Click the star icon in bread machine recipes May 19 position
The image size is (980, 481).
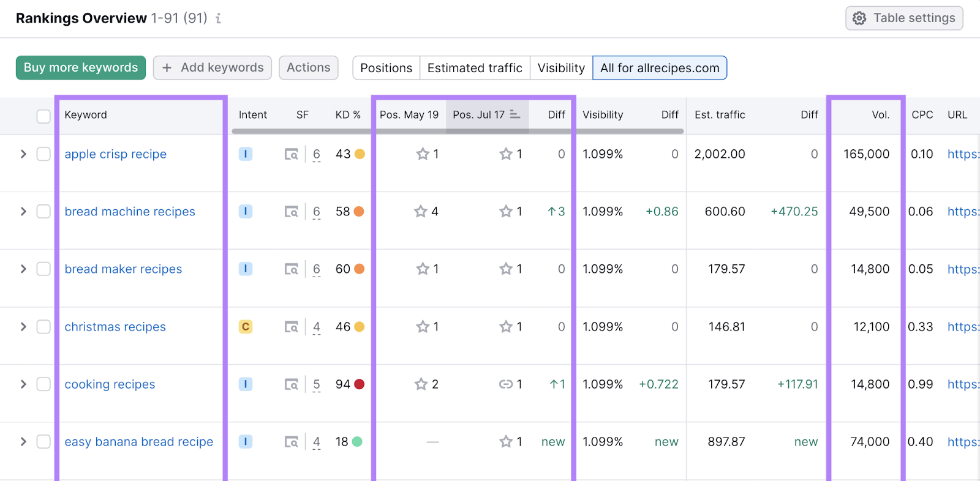tap(420, 212)
